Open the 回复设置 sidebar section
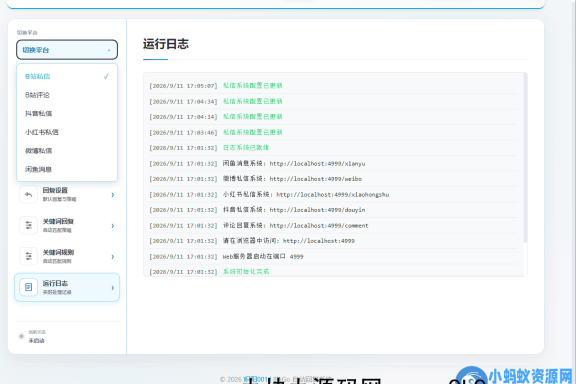576x384 pixels. click(67, 195)
